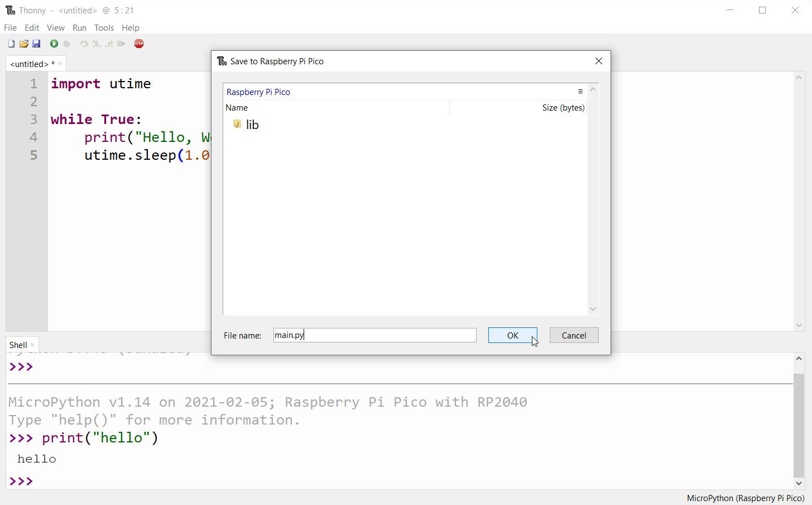Click inside the File name input field
812x505 pixels.
tap(374, 335)
